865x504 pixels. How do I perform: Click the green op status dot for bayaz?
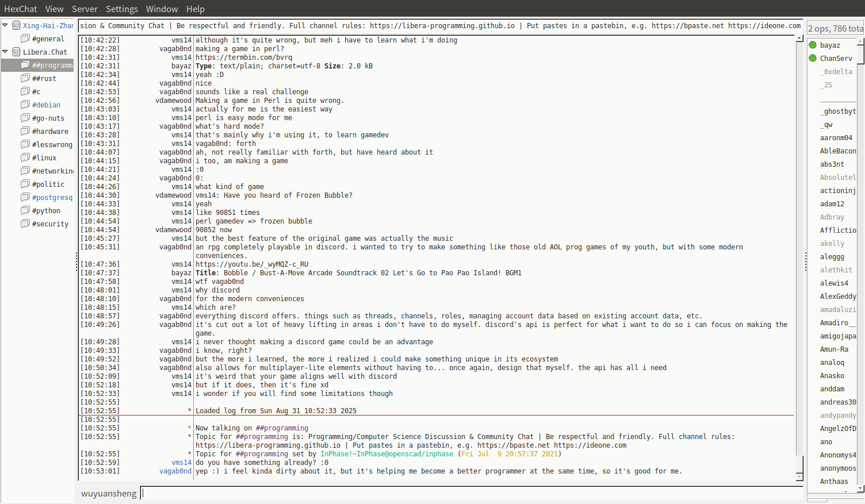pos(813,45)
